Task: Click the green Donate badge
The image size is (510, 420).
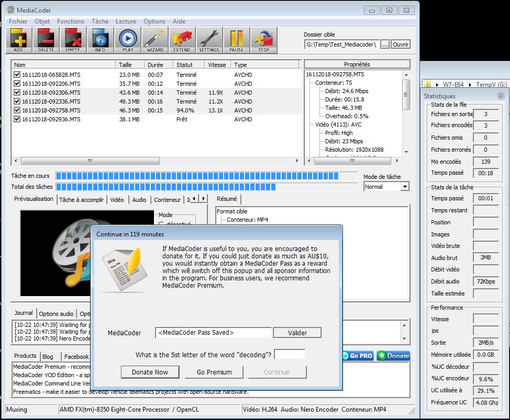Action: (393, 356)
